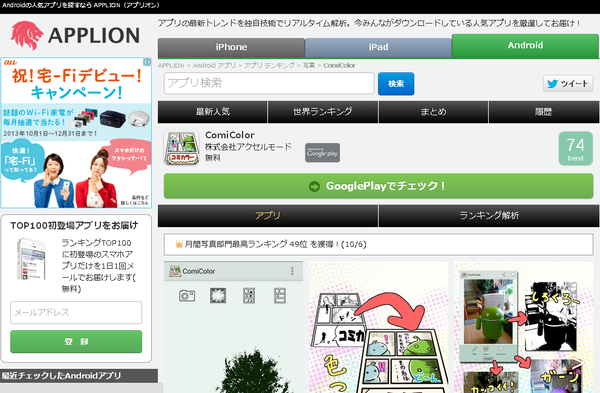Click the アプリ ランキング breadcrumb link
Viewport: 600px width, 393px height.
(x=269, y=65)
